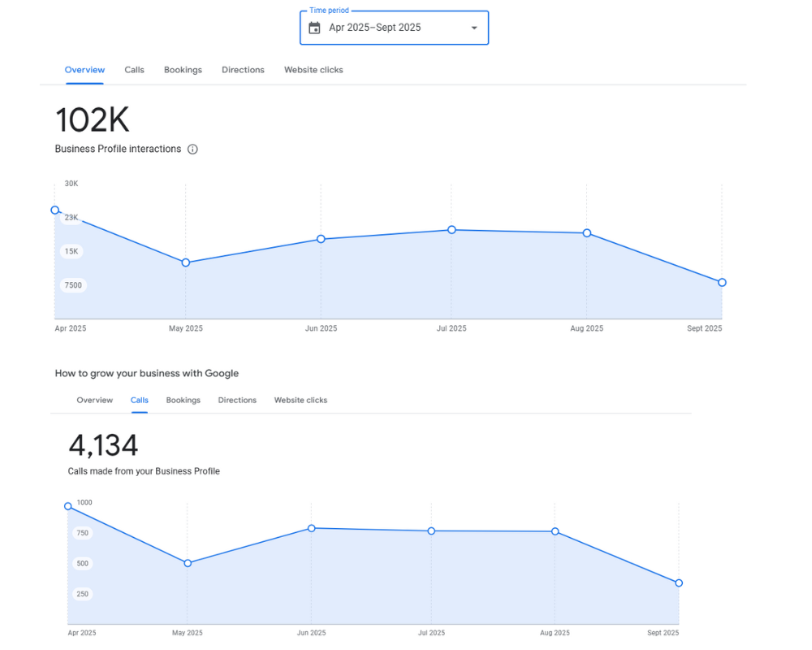Screen dimensions: 812x650
Task: Select Jun 2025 data point on calls chart
Action: coord(311,528)
